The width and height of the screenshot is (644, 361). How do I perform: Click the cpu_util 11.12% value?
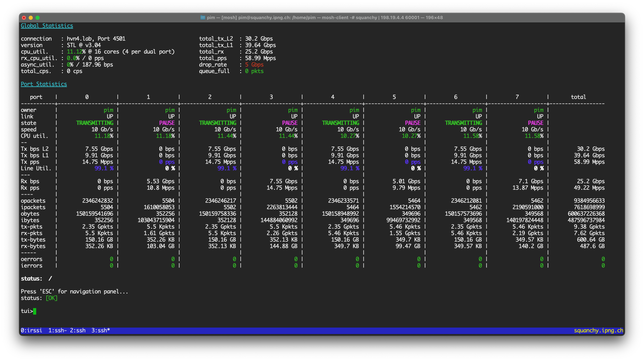pyautogui.click(x=76, y=52)
